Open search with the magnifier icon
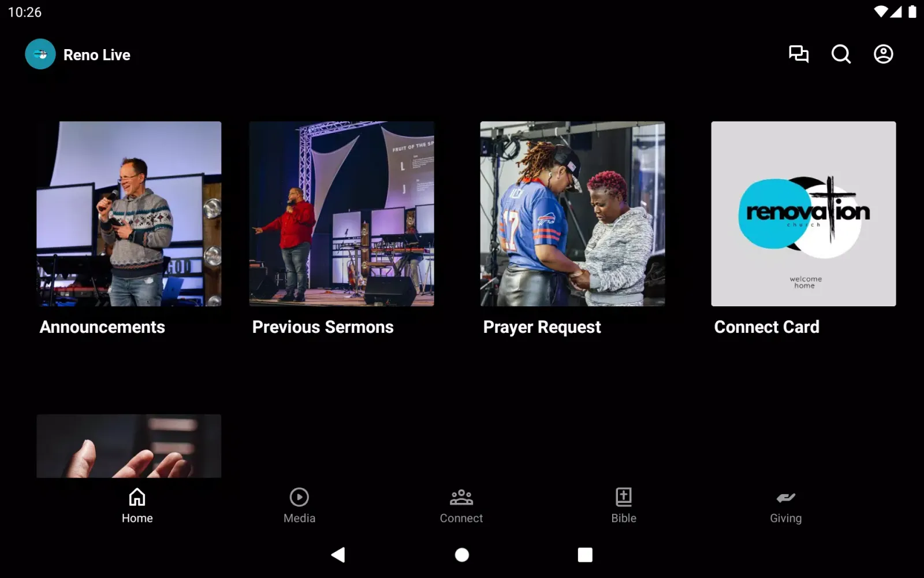Viewport: 924px width, 578px height. 841,54
